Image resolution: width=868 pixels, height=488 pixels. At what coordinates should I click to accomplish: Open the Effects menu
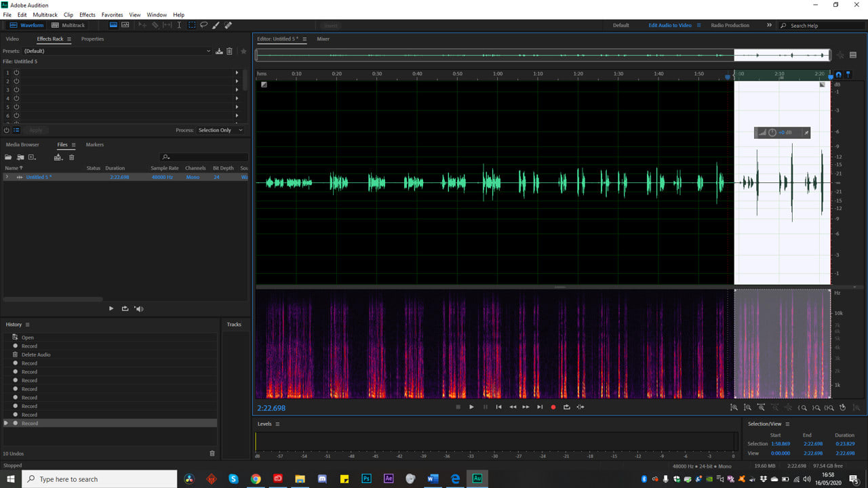(x=87, y=14)
